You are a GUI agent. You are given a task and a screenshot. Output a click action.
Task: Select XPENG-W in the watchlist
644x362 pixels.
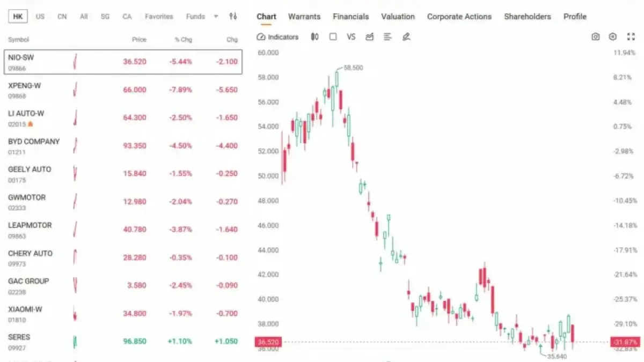pyautogui.click(x=25, y=85)
